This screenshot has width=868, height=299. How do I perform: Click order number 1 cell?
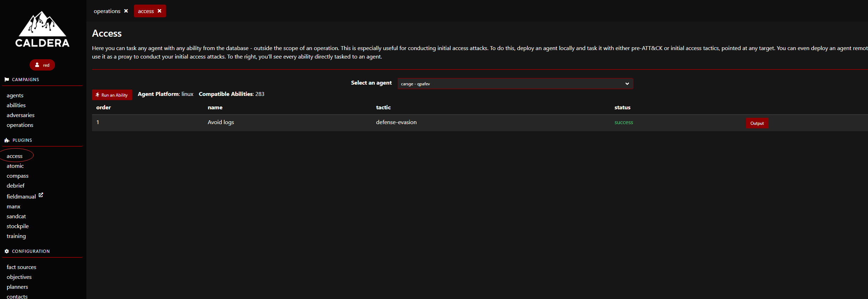pos(98,122)
